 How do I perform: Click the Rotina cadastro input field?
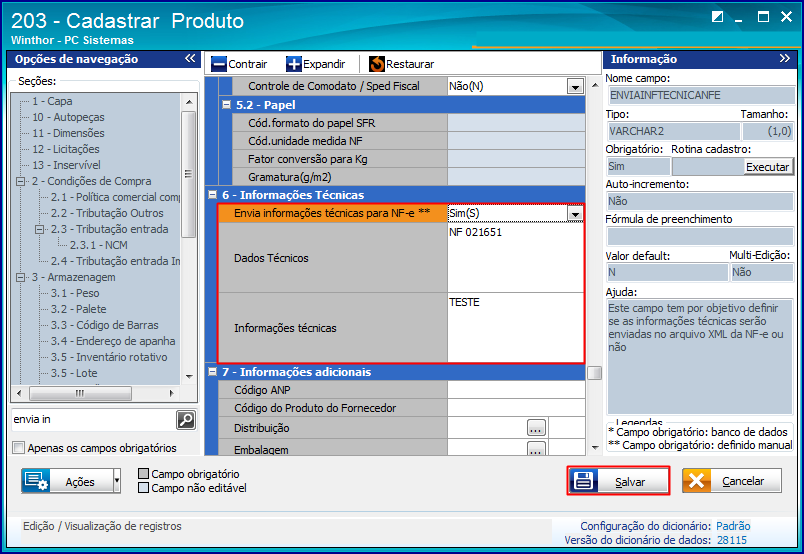tap(708, 167)
